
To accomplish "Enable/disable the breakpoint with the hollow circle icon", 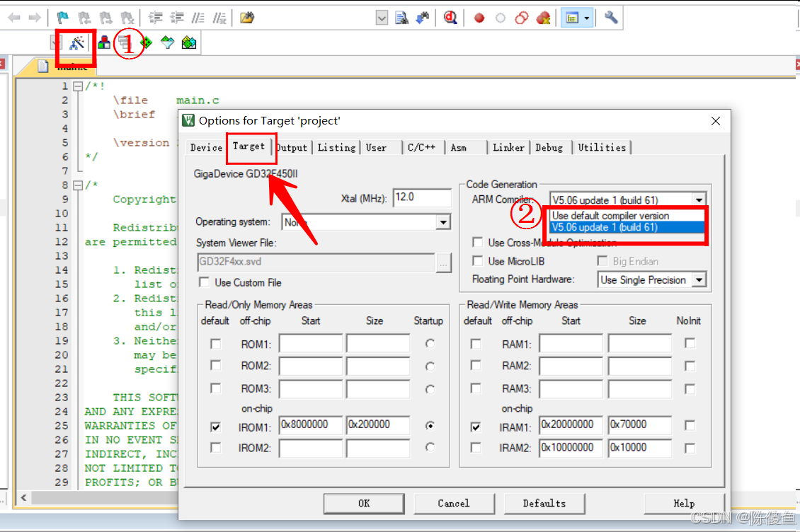I will [x=501, y=18].
